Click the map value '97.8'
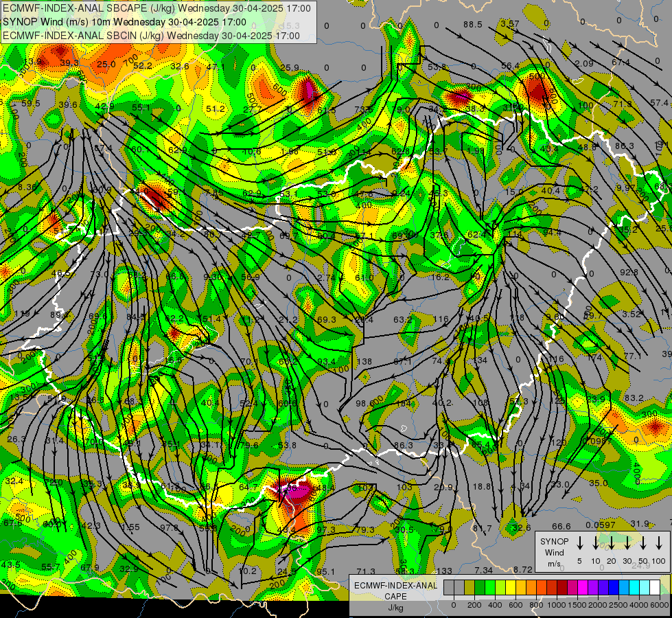Viewport: 672px width, 618px height. (170, 527)
